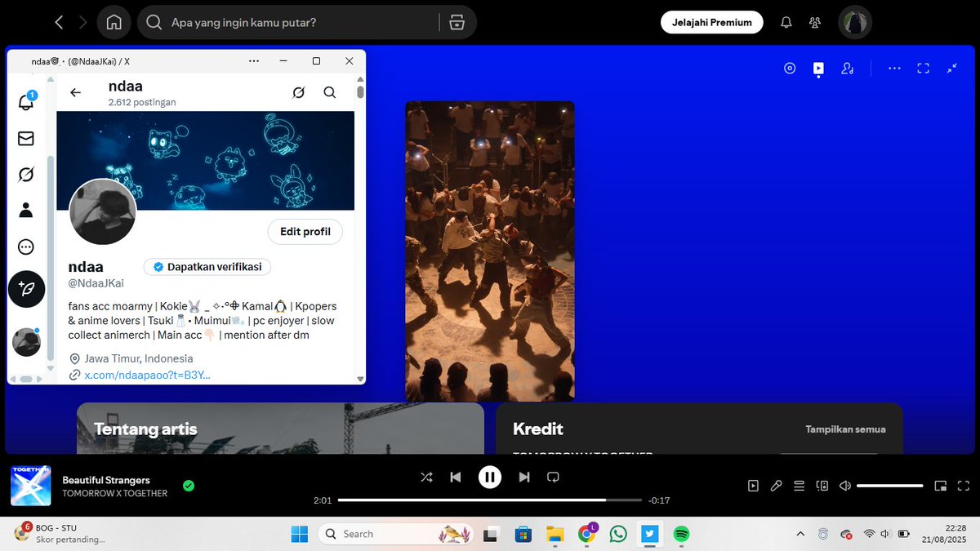The height and width of the screenshot is (551, 980).
Task: Go back in X profile page
Action: [76, 92]
